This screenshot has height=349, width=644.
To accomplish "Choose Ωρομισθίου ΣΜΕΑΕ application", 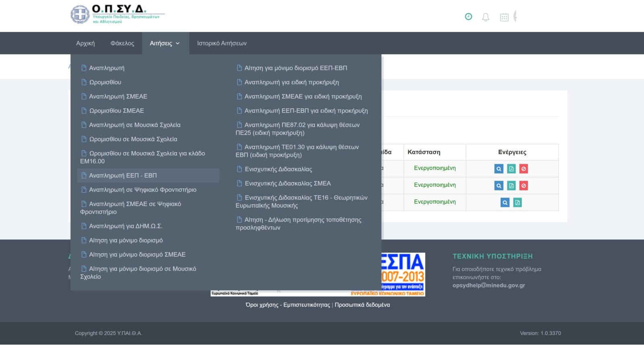I will tap(116, 111).
